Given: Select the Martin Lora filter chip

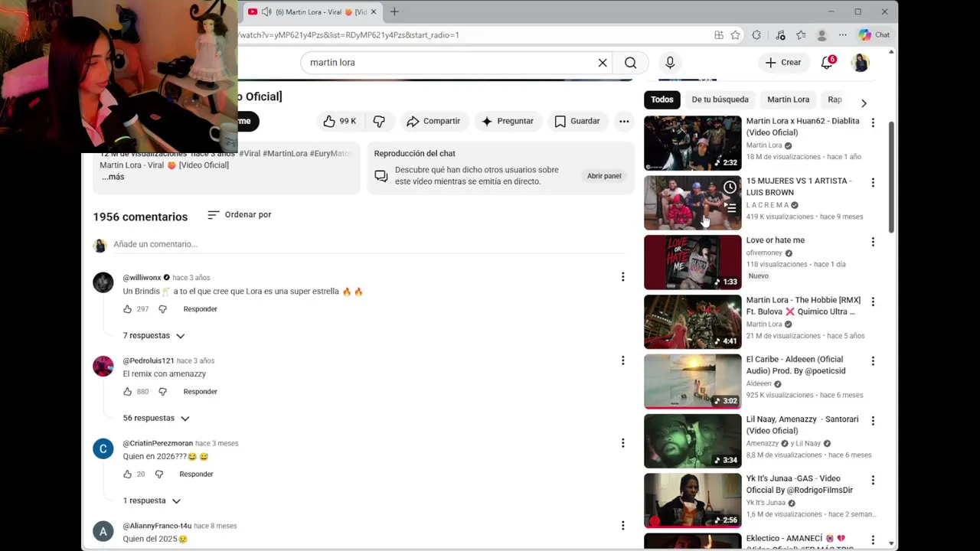Looking at the screenshot, I should coord(789,99).
